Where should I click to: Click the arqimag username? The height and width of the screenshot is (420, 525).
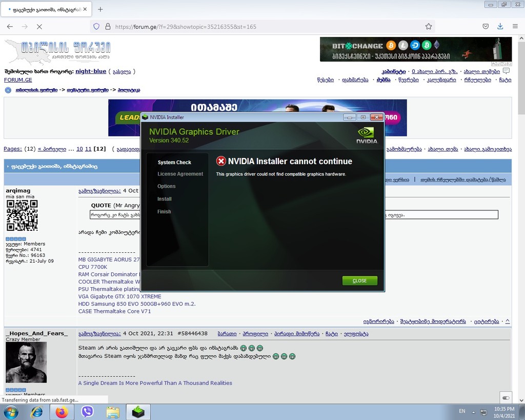coord(18,190)
